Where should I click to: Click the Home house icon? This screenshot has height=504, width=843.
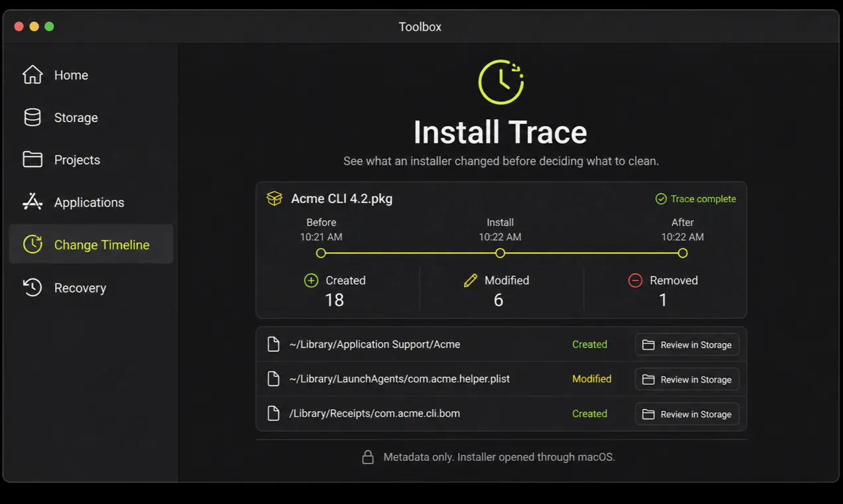click(x=33, y=75)
